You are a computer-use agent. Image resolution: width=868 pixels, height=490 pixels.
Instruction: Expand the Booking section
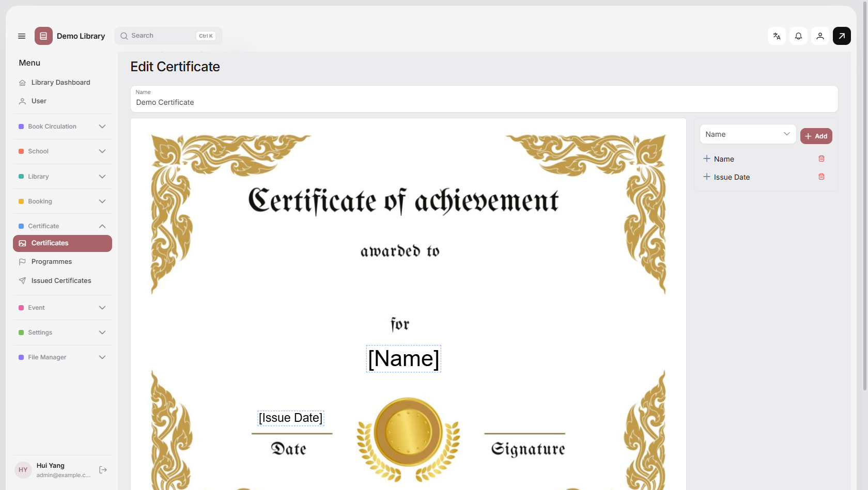[62, 201]
